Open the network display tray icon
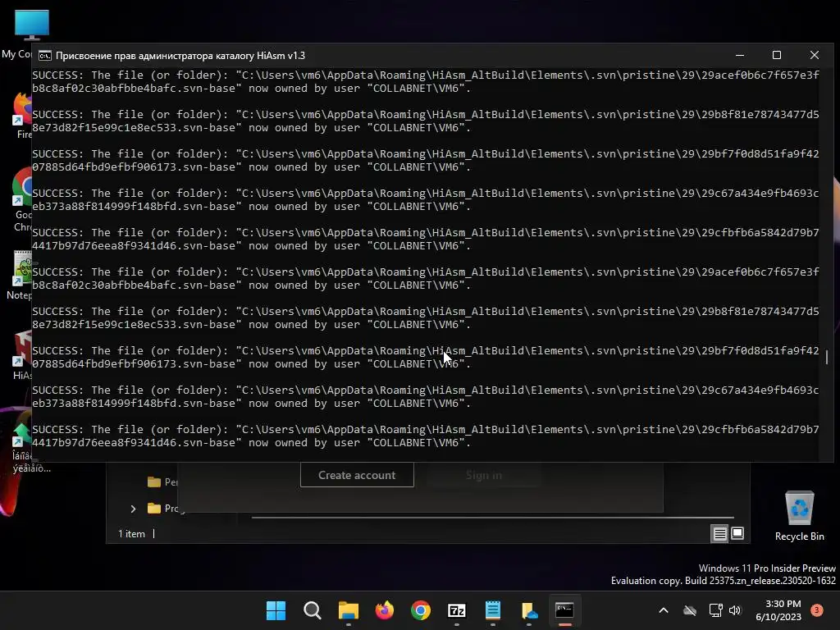 pos(715,610)
